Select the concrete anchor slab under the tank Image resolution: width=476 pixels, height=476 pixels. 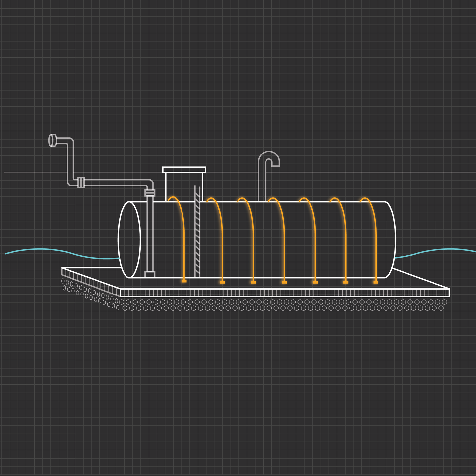coord(255,282)
